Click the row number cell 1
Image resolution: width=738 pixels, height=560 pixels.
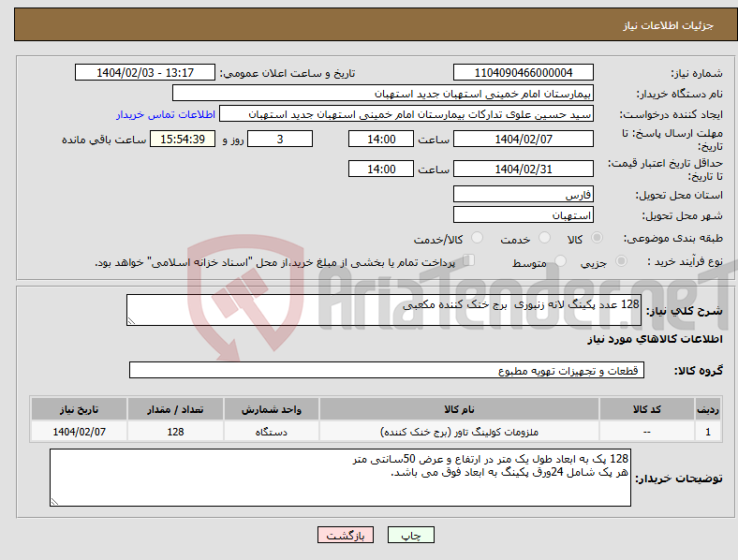pyautogui.click(x=708, y=432)
